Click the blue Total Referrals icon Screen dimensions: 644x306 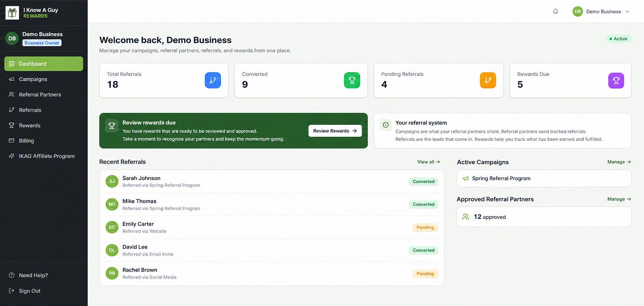pyautogui.click(x=213, y=80)
